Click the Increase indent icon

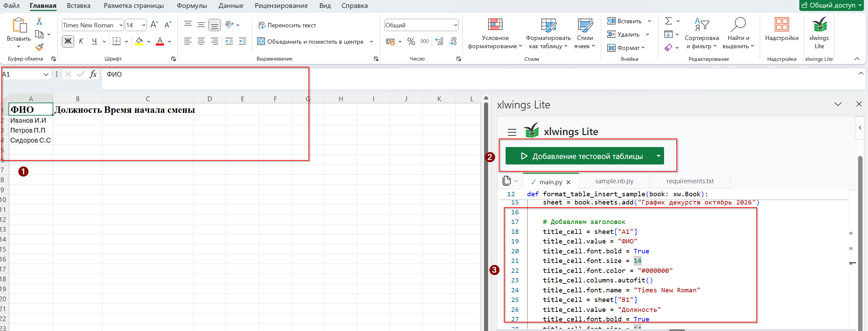tap(243, 41)
